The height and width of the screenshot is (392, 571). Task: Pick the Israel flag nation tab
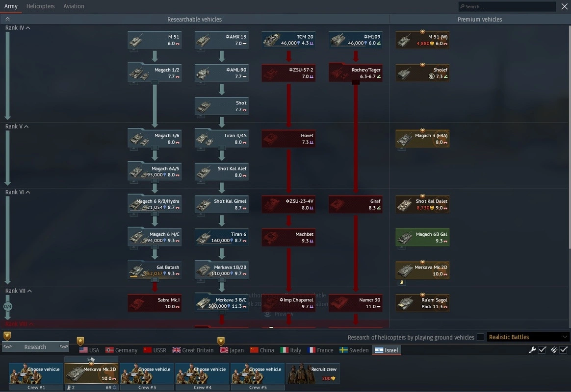point(387,350)
